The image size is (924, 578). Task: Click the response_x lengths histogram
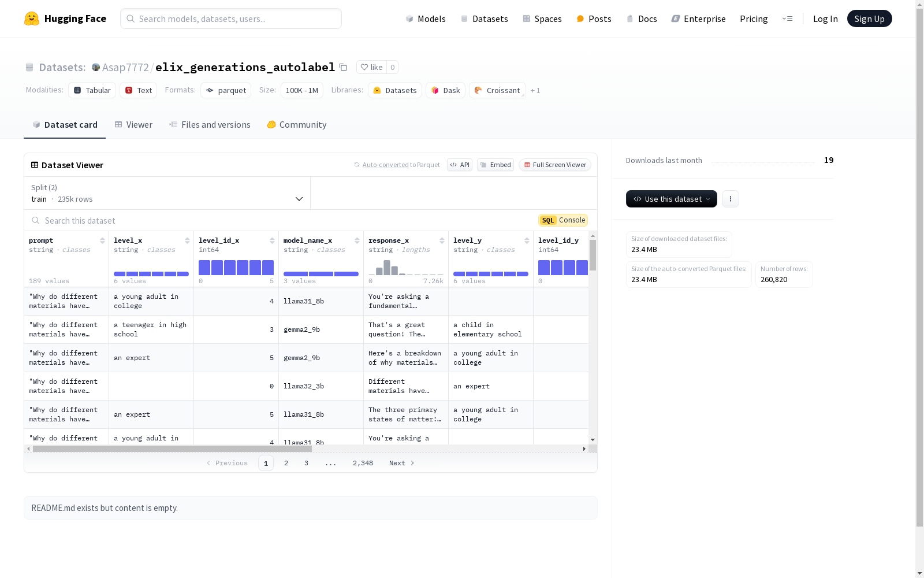(x=406, y=268)
